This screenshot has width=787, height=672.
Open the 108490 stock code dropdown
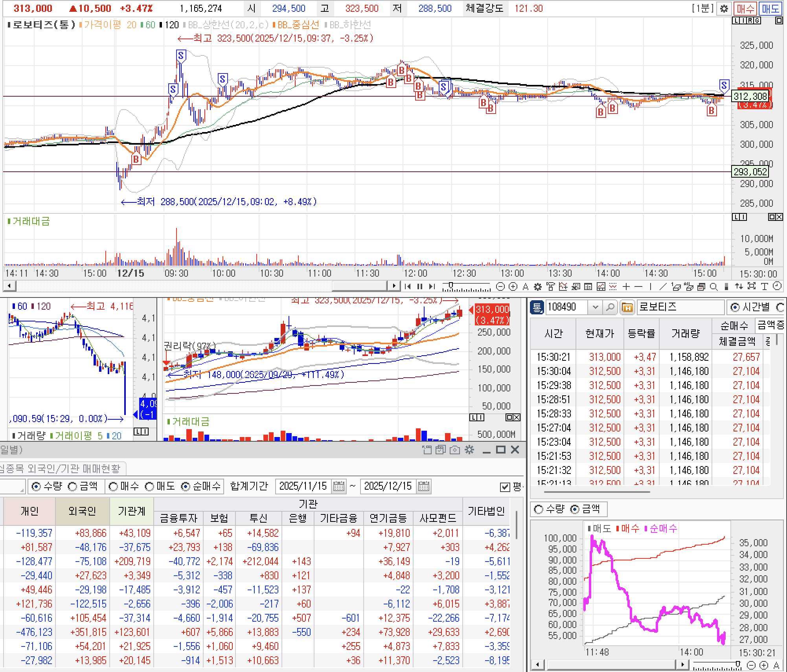click(595, 307)
